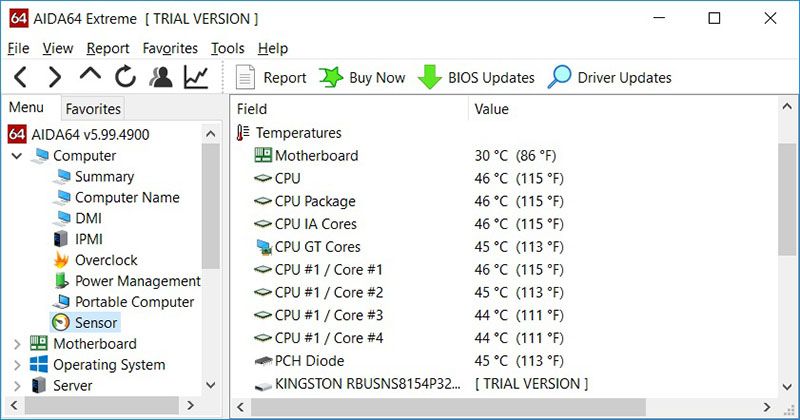Expand the Server tree node
The image size is (800, 420).
tap(17, 386)
